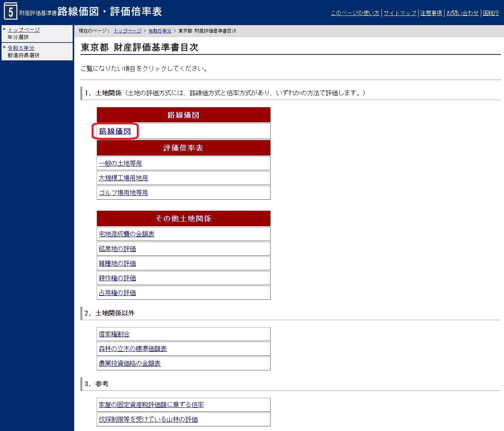This screenshot has height=431, width=504.
Task: Open ゴルフ場用地等用 link
Action: click(123, 193)
